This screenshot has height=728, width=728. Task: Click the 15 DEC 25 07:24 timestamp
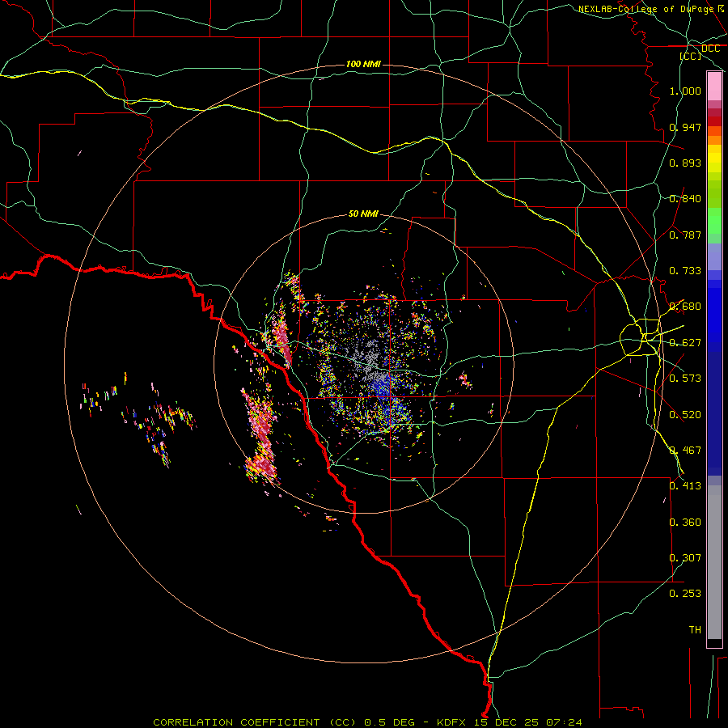click(528, 722)
